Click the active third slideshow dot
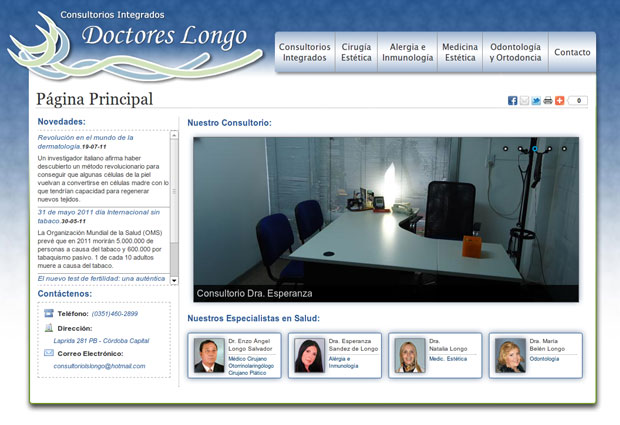This screenshot has height=425, width=620. (535, 149)
